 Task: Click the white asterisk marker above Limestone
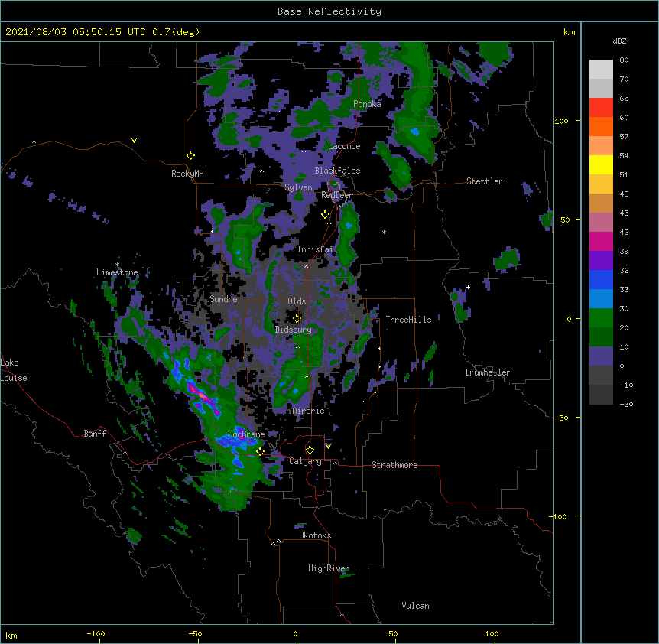[118, 265]
